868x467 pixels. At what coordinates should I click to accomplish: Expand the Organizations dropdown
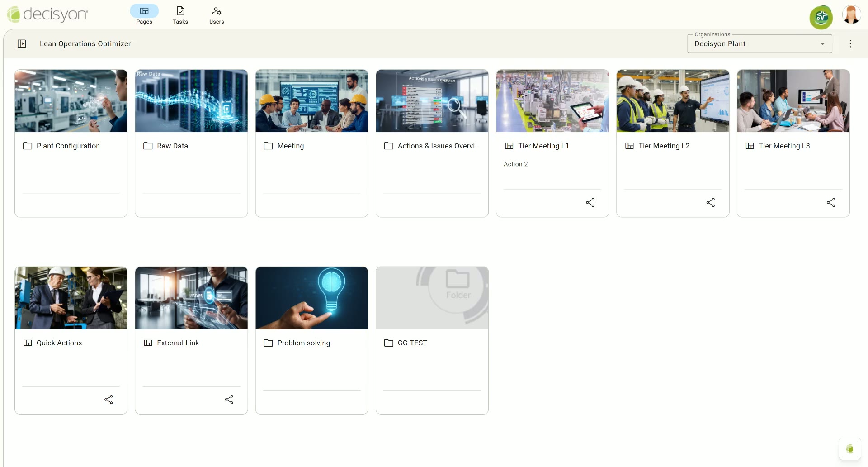[759, 44]
